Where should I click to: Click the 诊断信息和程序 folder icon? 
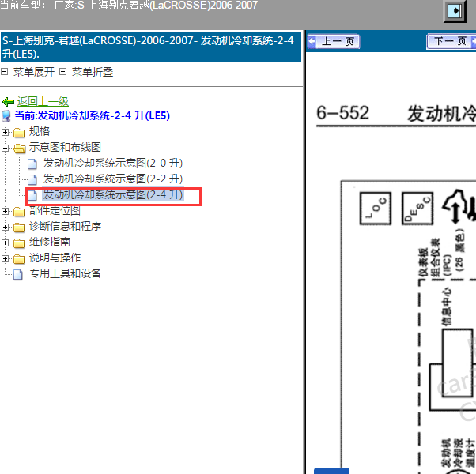click(x=19, y=228)
